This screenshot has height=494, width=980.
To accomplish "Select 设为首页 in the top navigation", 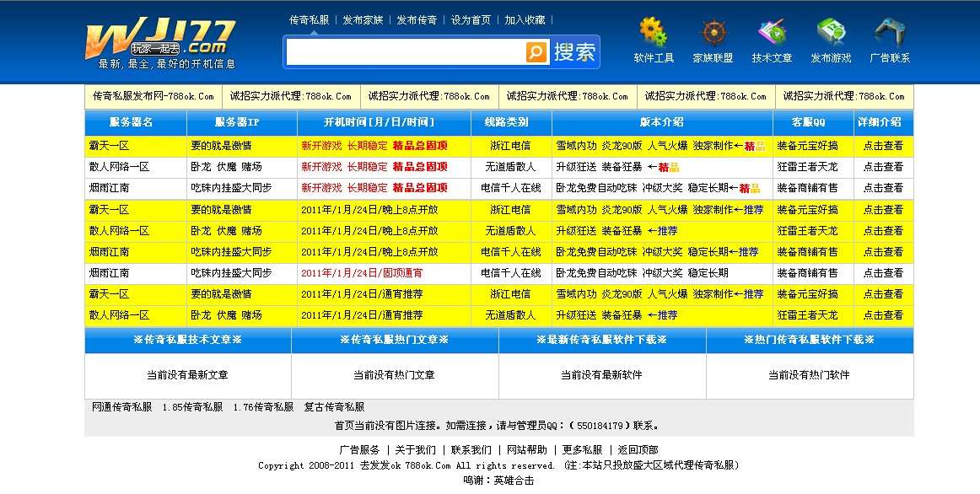I will [470, 19].
